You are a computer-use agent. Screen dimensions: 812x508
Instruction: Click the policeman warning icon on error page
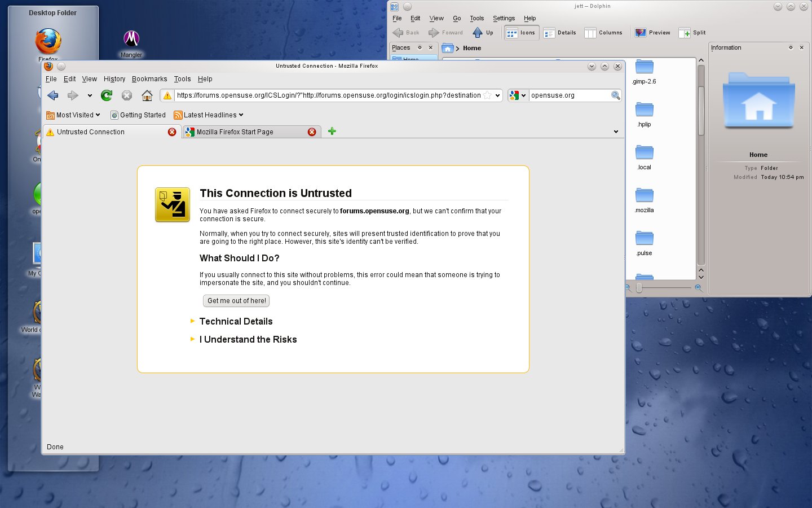pyautogui.click(x=173, y=205)
